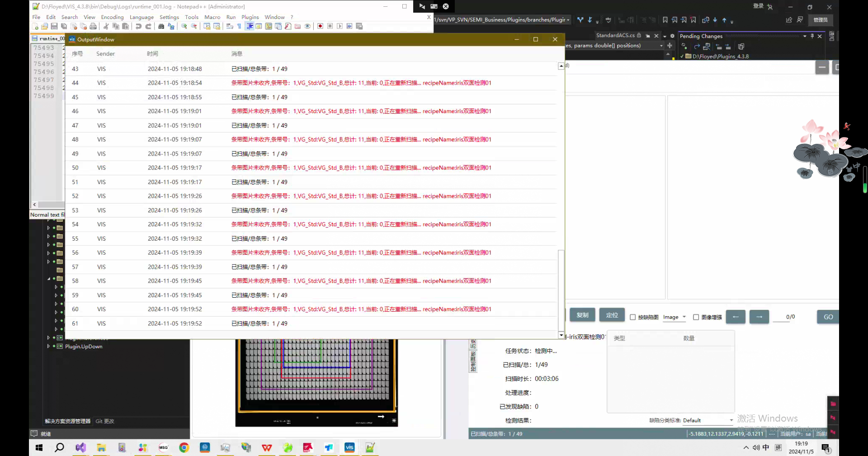This screenshot has width=868, height=456.
Task: Click Zoom in icon in Notepad++
Action: click(184, 26)
